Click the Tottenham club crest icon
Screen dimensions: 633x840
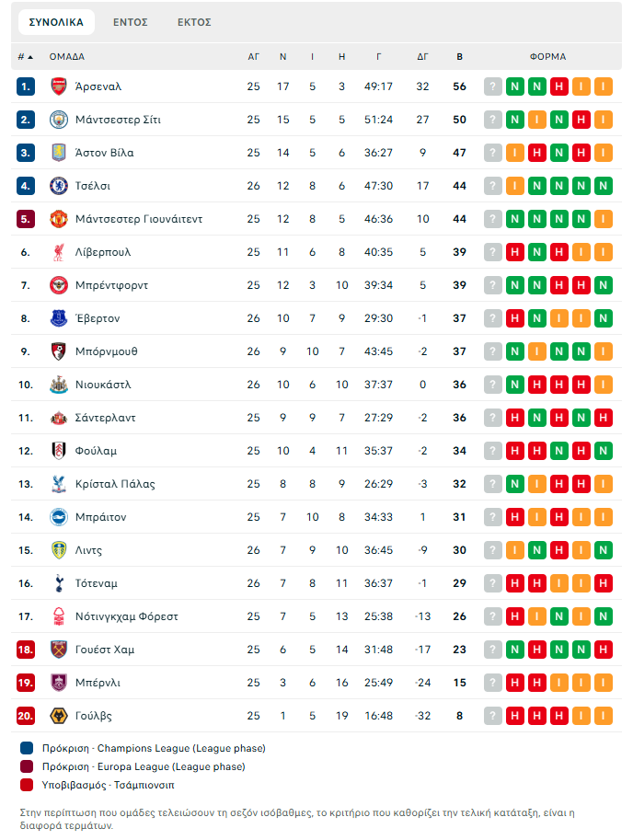click(x=59, y=583)
